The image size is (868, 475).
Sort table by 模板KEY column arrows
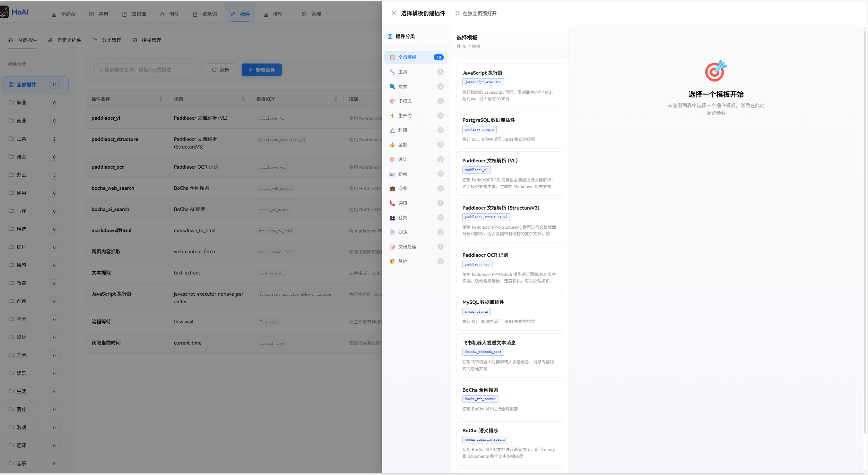point(336,99)
